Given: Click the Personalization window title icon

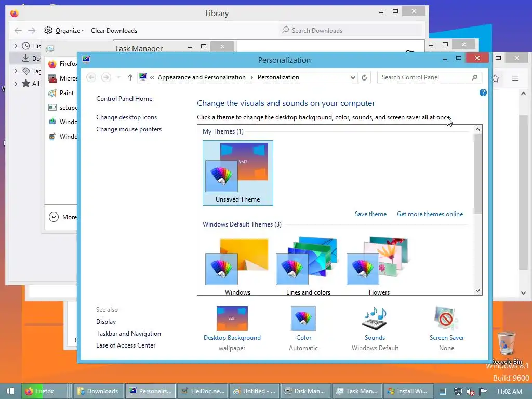Looking at the screenshot, I should tap(86, 60).
